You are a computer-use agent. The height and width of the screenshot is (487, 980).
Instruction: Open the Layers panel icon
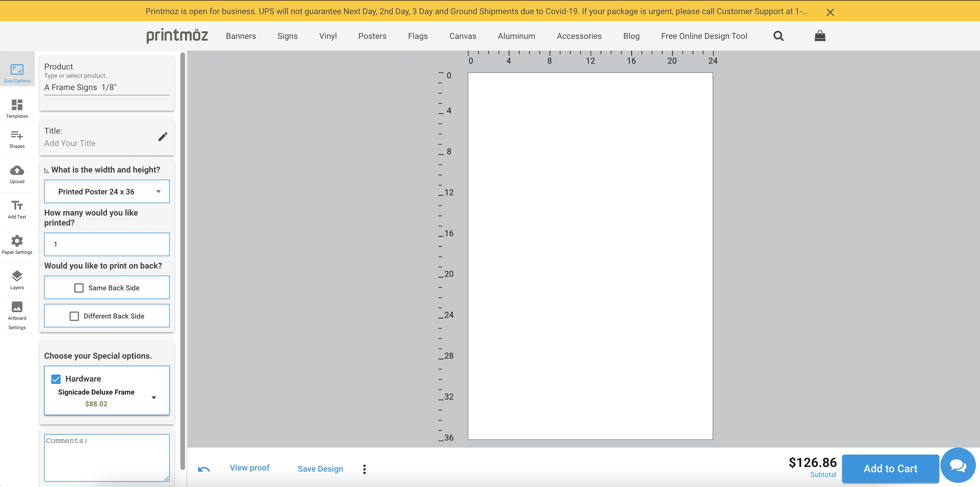click(17, 276)
